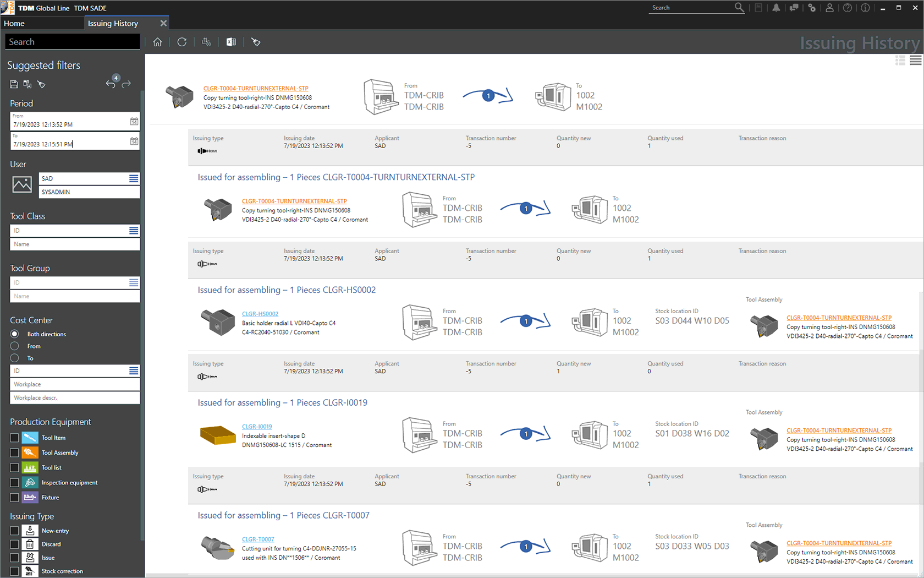Go to Home via the toolbar house icon
Screen dimensions: 924x578
pyautogui.click(x=158, y=42)
